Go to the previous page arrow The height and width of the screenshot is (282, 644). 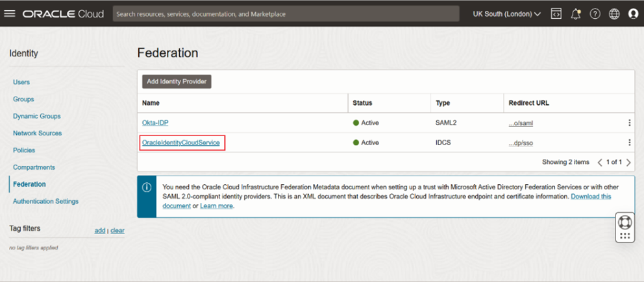(x=600, y=162)
